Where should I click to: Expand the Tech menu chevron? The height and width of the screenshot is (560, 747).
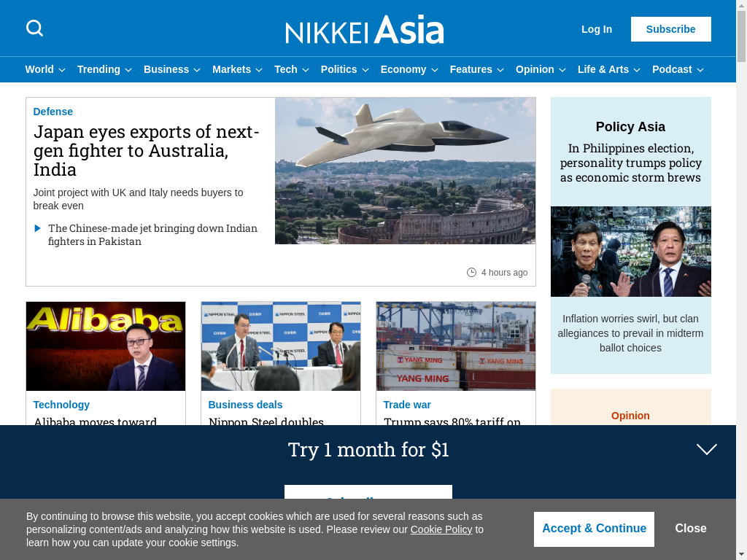[306, 70]
